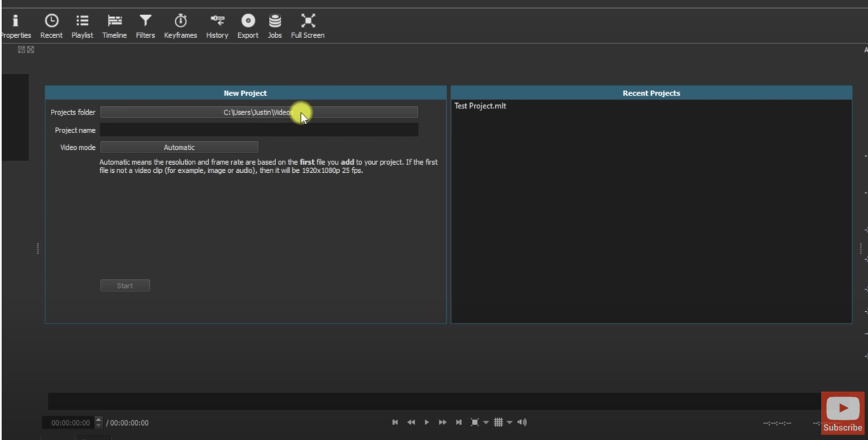The width and height of the screenshot is (868, 440).
Task: Open the Recent panel
Action: coord(51,25)
